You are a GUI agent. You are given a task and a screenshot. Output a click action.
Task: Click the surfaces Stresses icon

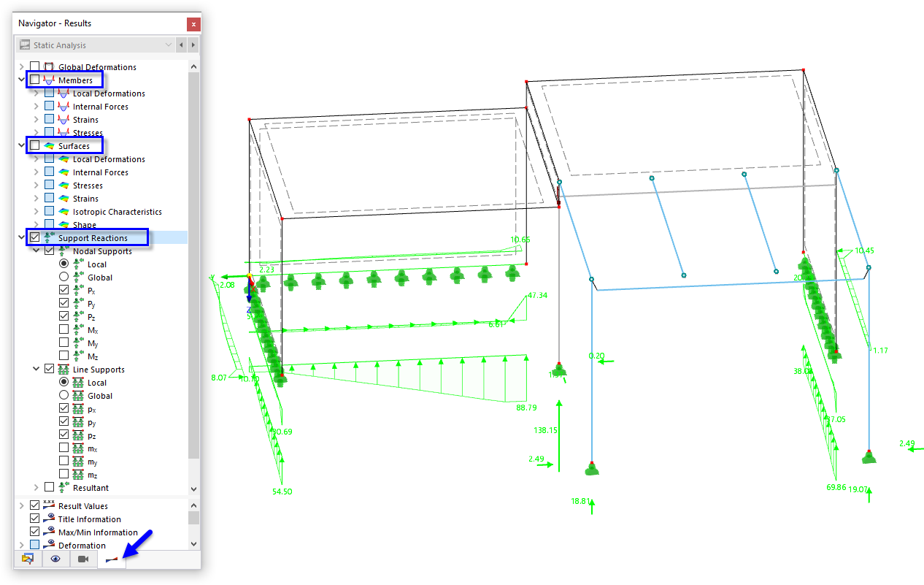tap(63, 186)
